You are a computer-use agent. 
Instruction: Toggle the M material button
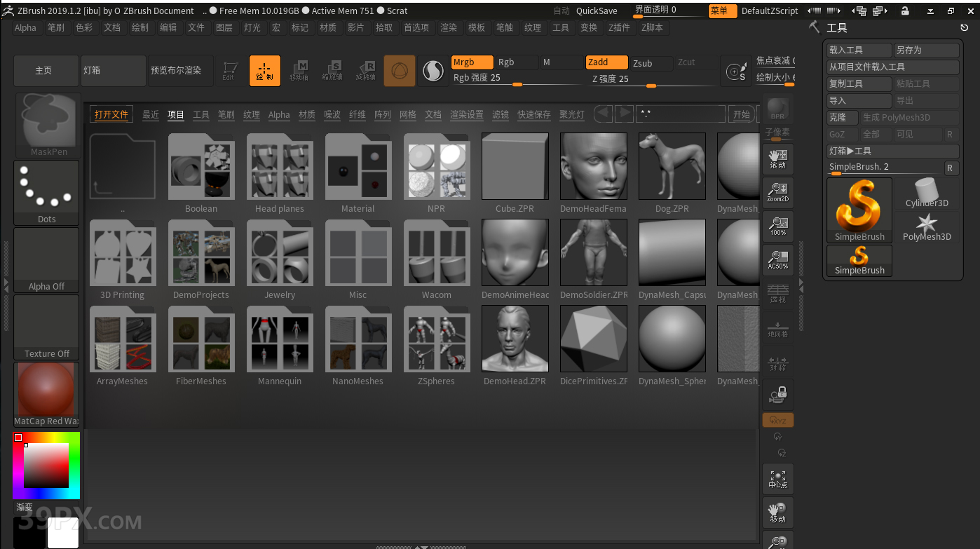click(562, 62)
